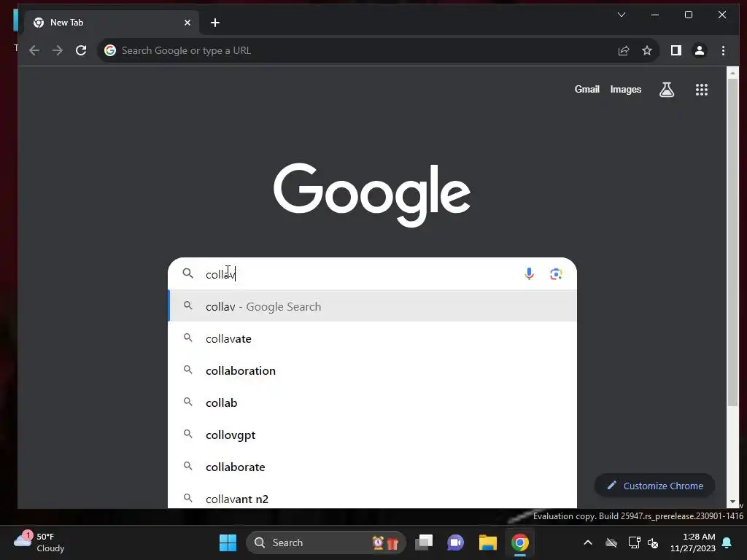Show hidden system tray icons
Image resolution: width=747 pixels, height=560 pixels.
588,542
